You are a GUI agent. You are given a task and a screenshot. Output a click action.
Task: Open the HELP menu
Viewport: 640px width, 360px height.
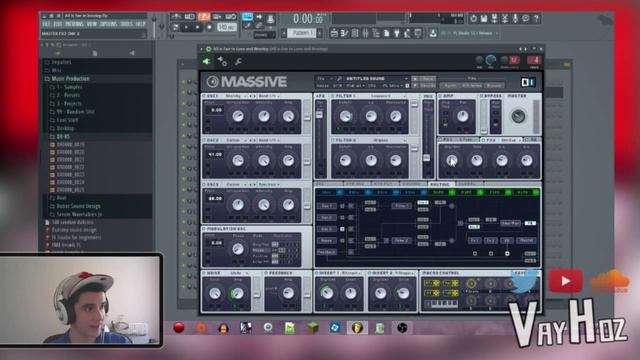pos(140,24)
